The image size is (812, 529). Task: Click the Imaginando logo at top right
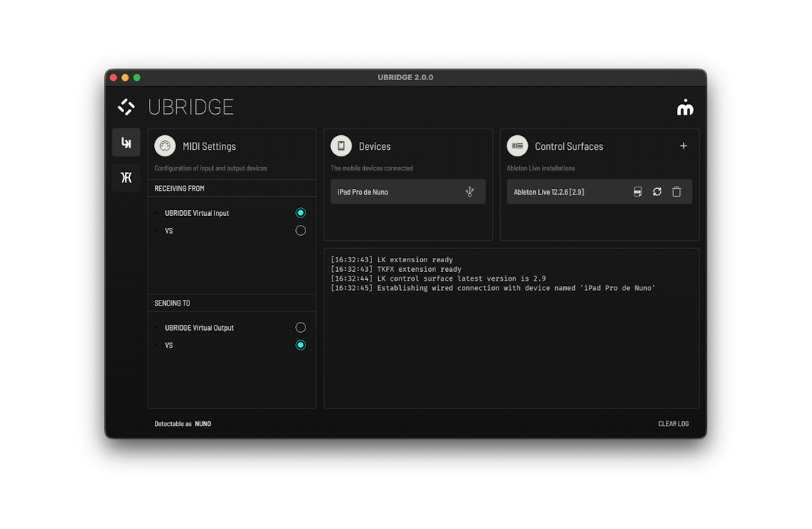click(684, 107)
